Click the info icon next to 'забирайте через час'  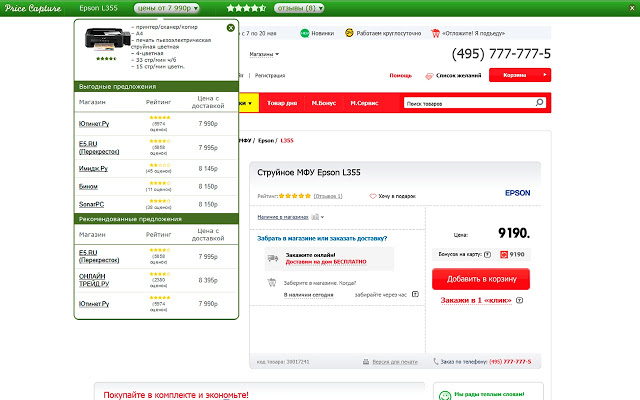pyautogui.click(x=415, y=294)
